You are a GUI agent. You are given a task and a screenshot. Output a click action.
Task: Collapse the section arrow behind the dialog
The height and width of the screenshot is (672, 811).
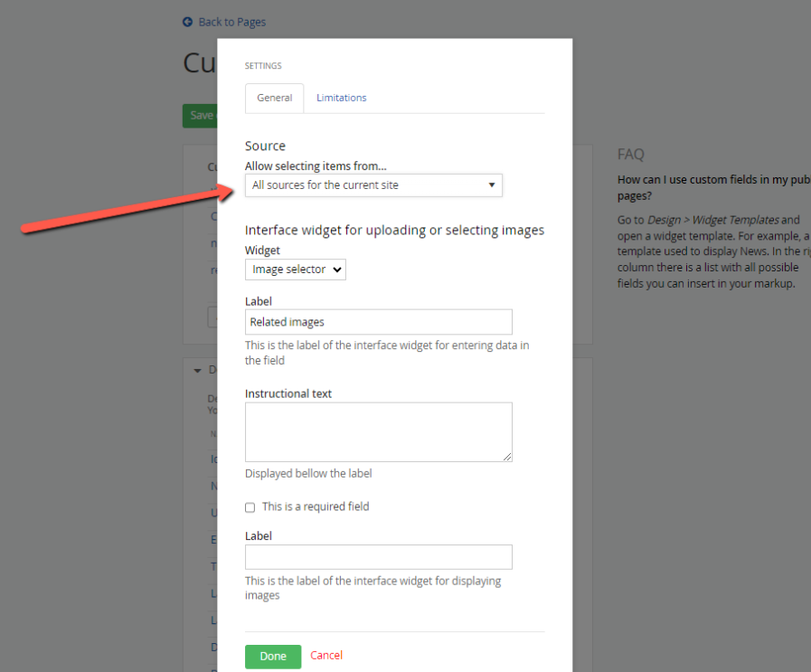click(197, 371)
